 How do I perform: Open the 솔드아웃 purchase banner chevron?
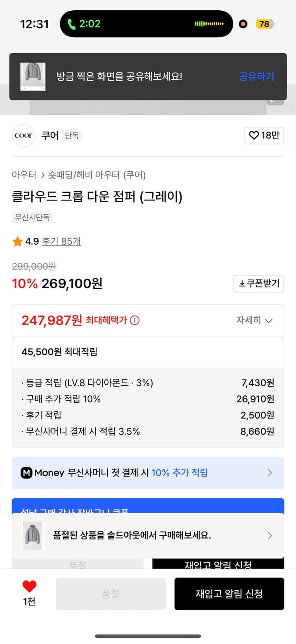(x=270, y=535)
